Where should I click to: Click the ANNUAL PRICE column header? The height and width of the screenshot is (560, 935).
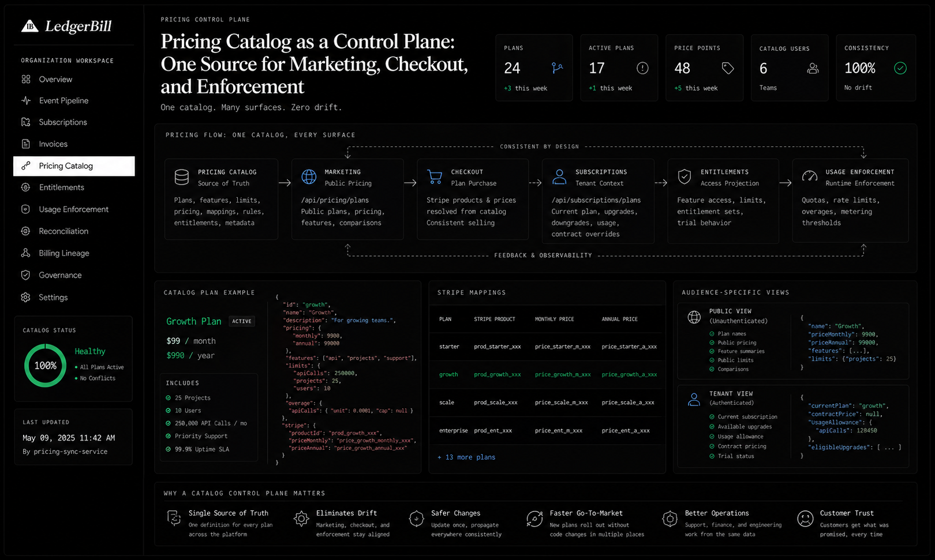click(620, 319)
